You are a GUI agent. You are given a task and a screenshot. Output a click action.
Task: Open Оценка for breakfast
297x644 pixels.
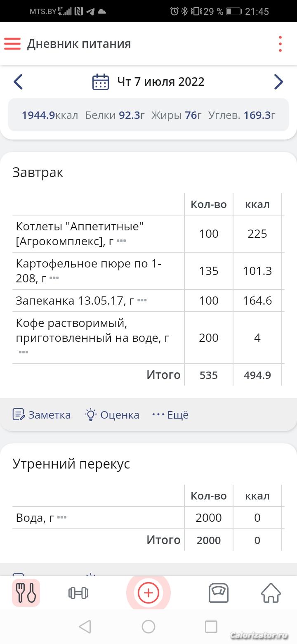[x=112, y=414]
